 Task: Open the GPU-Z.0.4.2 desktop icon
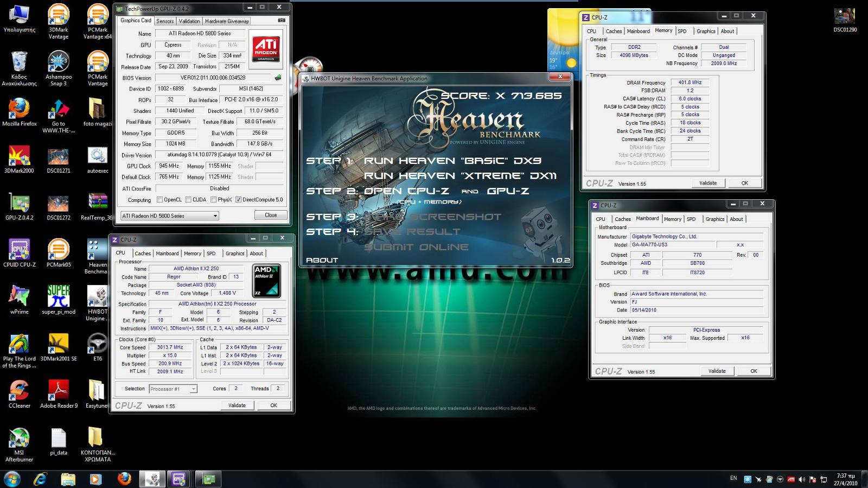pos(19,206)
